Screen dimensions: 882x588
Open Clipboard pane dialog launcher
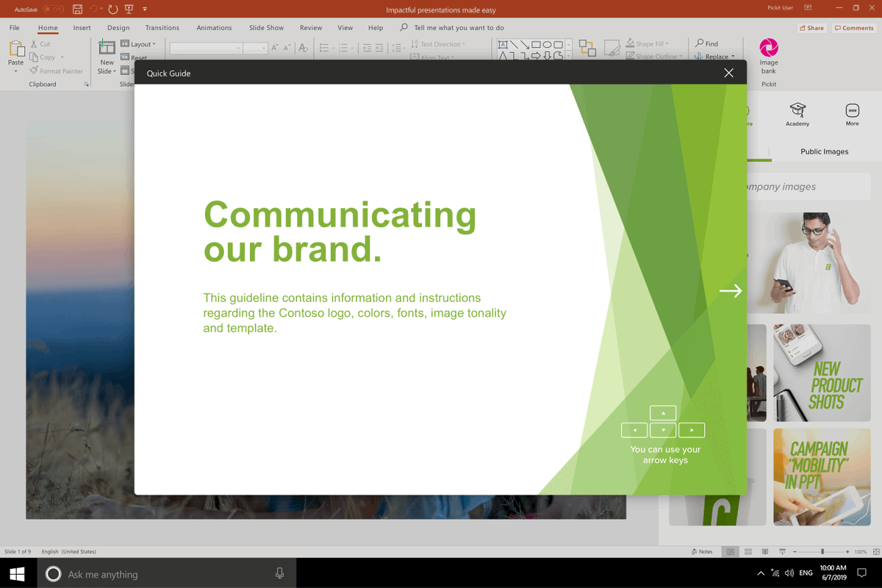[87, 85]
